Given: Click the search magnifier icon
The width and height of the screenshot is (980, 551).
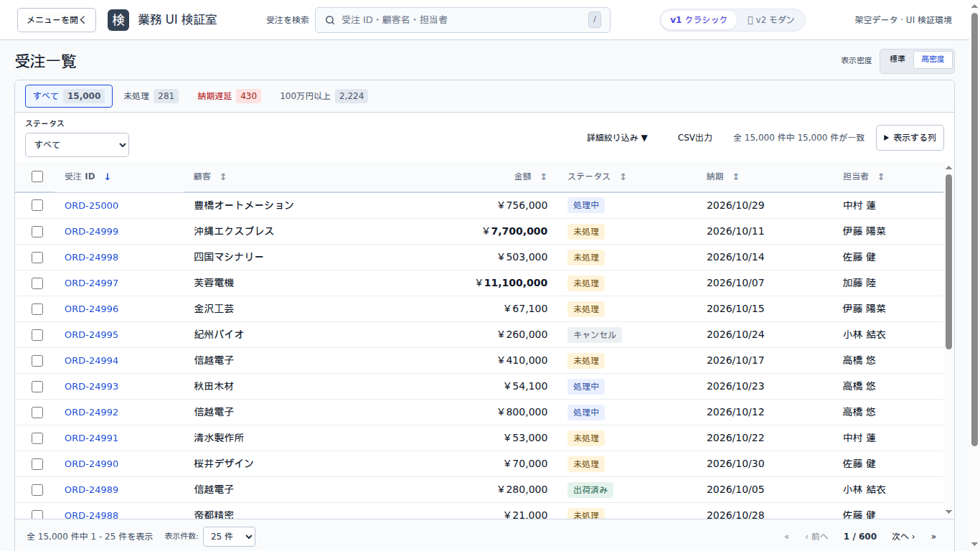Looking at the screenshot, I should point(330,20).
